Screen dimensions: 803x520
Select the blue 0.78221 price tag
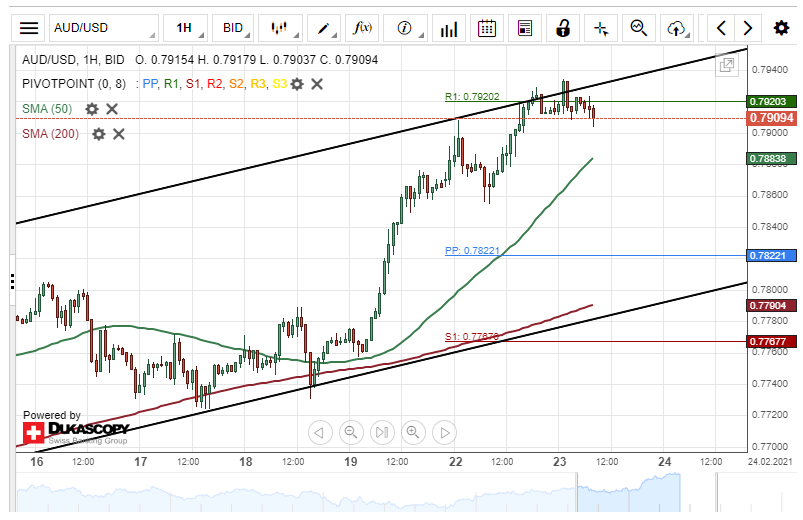pos(772,255)
